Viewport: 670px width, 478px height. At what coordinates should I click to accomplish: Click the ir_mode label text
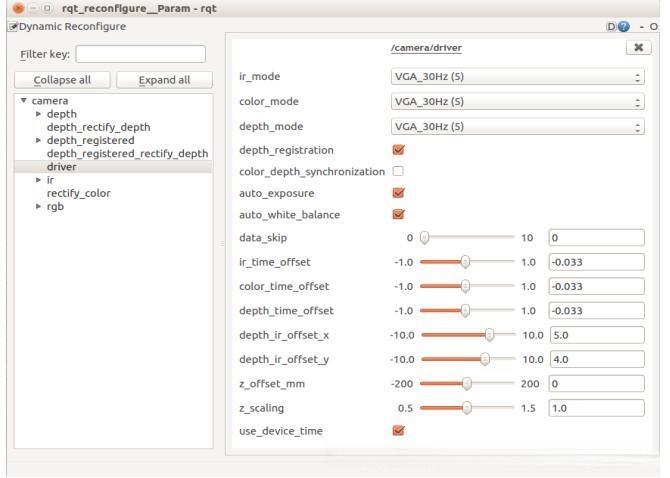(x=259, y=77)
